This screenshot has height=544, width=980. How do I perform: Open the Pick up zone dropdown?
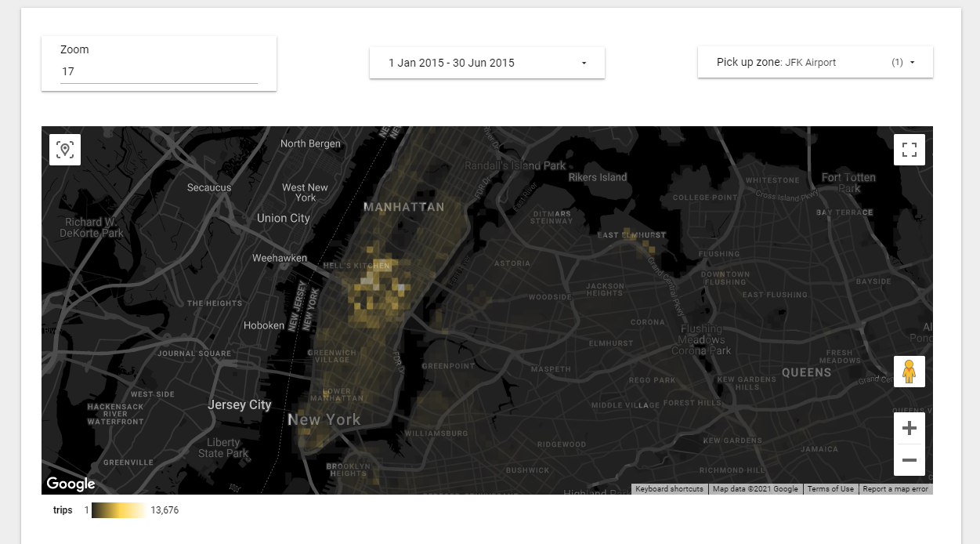[815, 62]
